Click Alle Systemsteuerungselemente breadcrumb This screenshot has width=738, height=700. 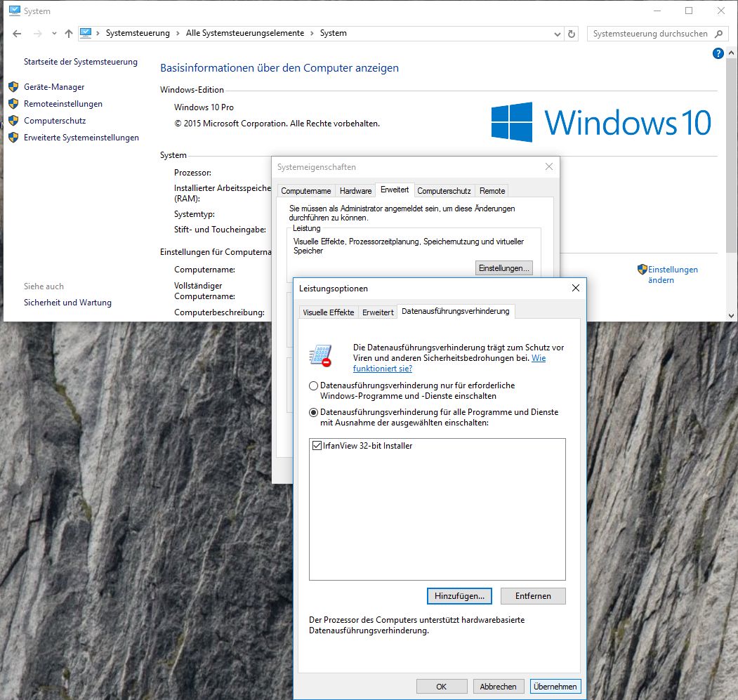(245, 33)
